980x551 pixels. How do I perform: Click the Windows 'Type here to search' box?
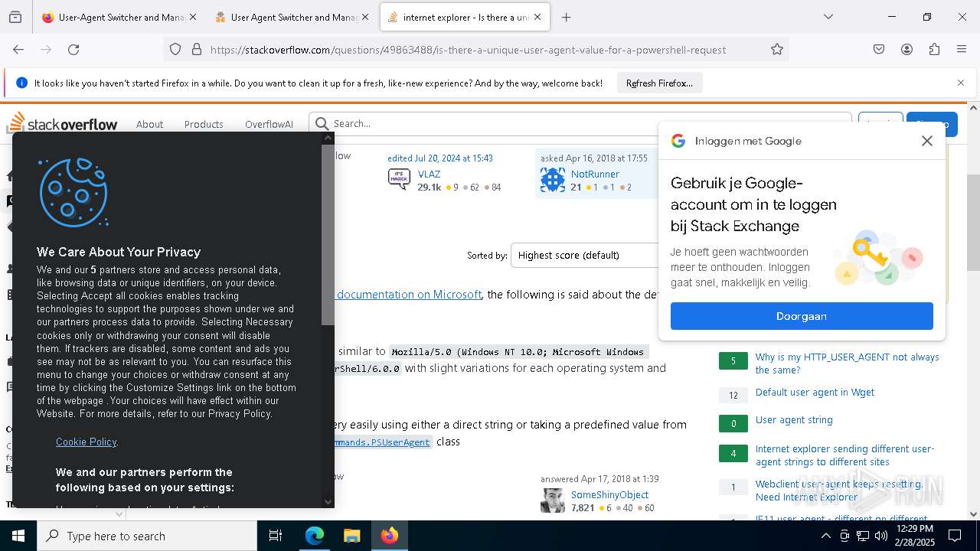(147, 536)
